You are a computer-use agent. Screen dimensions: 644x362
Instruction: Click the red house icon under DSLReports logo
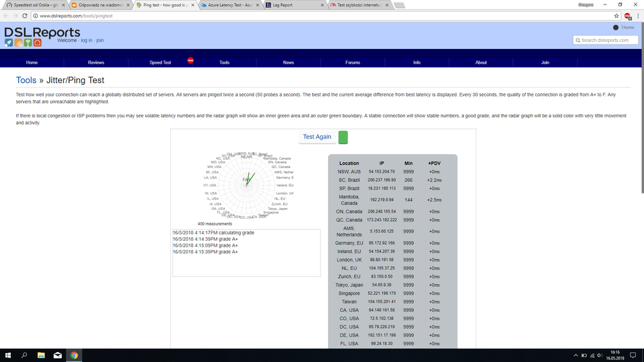[x=37, y=43]
